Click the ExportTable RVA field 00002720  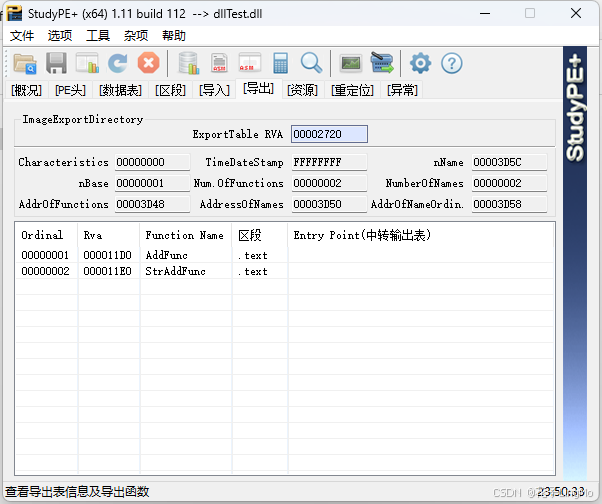click(329, 134)
